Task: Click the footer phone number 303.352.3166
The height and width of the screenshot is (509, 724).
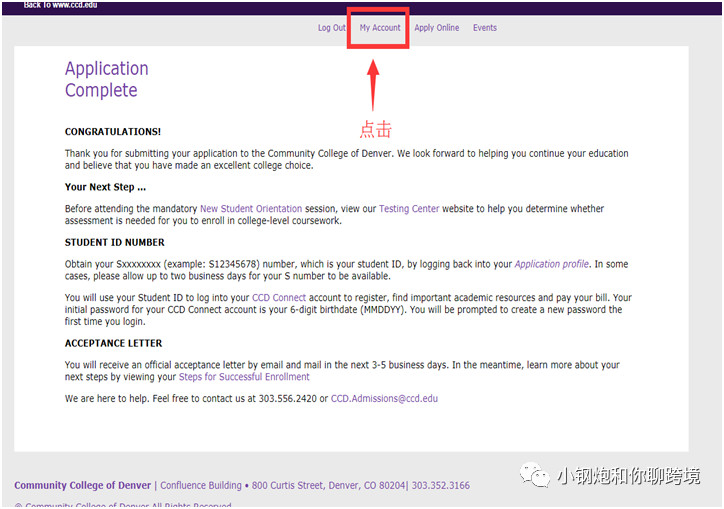Action: tap(440, 485)
